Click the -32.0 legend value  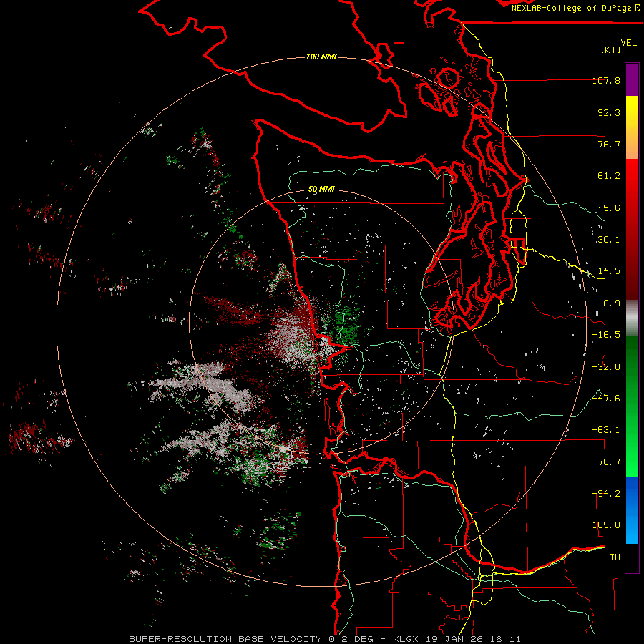tap(606, 367)
